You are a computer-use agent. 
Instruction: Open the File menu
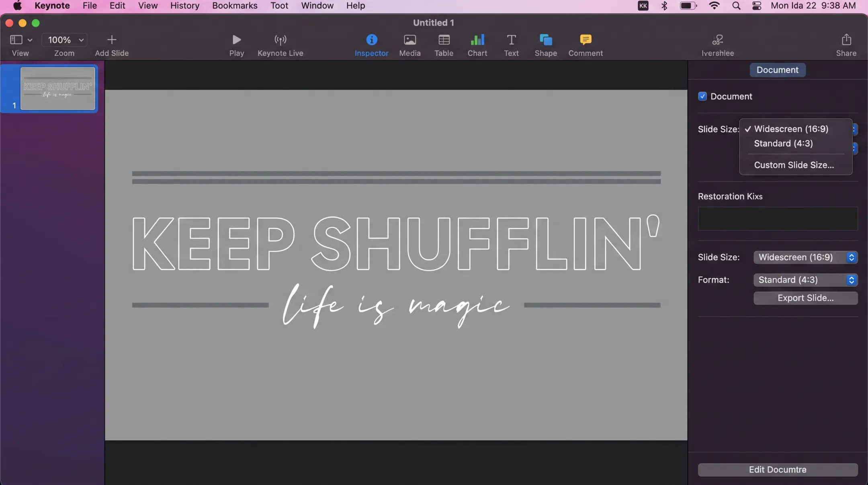(90, 6)
